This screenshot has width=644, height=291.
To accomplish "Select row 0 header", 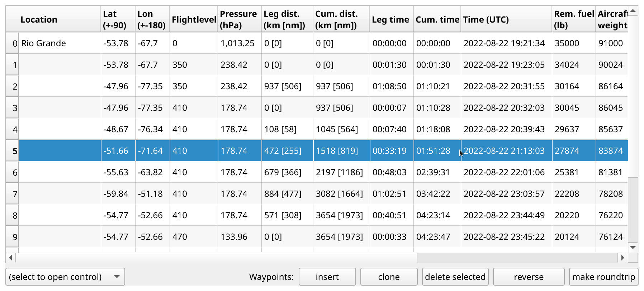I will 13,43.
